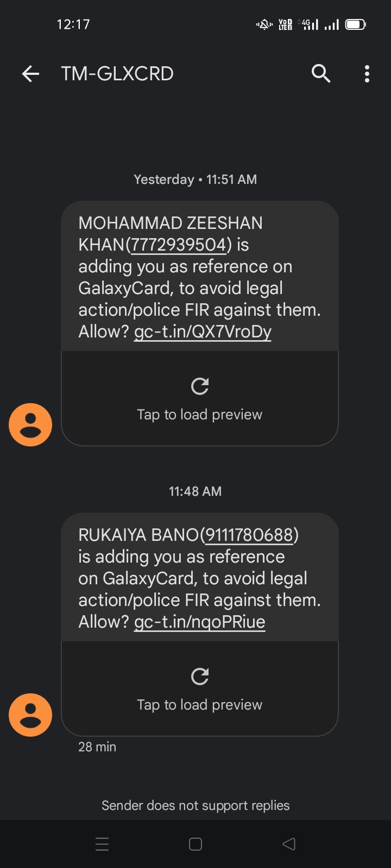
Task: Tap the TM-GLXCRD conversation title
Action: (x=117, y=74)
